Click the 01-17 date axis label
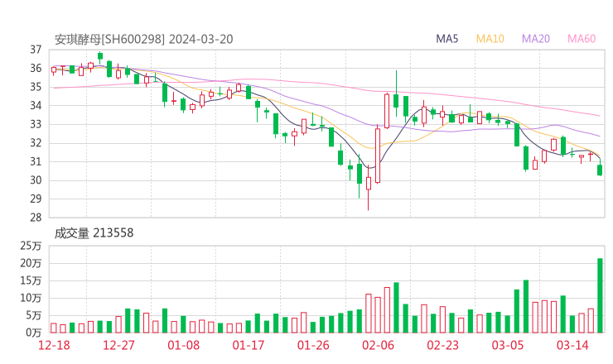 click(249, 345)
